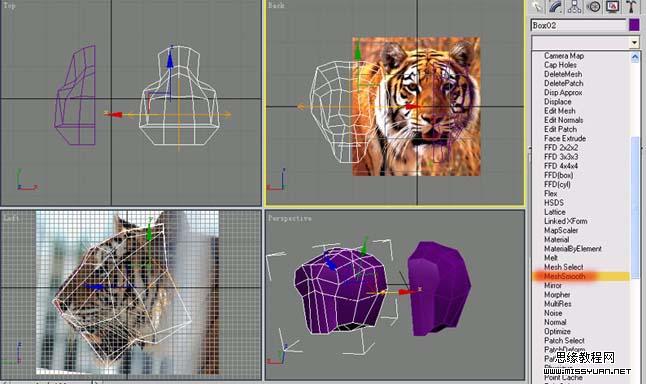This screenshot has height=384, width=646.
Task: Choose the Flex modifier
Action: [550, 193]
